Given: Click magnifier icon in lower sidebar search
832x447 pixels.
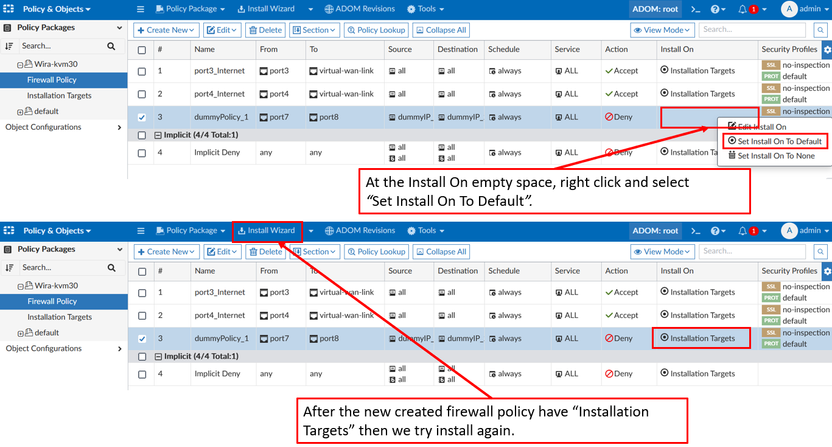Looking at the screenshot, I should pos(111,268).
